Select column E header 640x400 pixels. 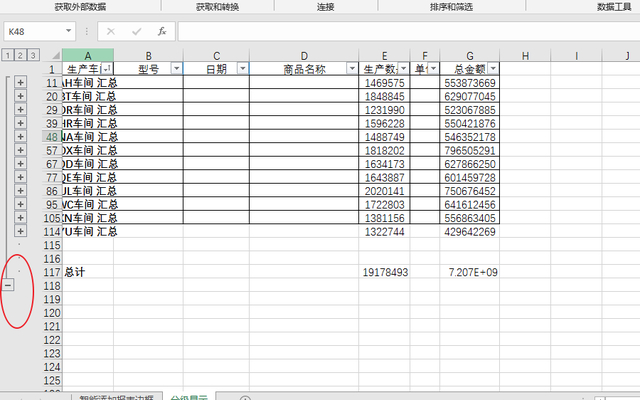coord(384,56)
